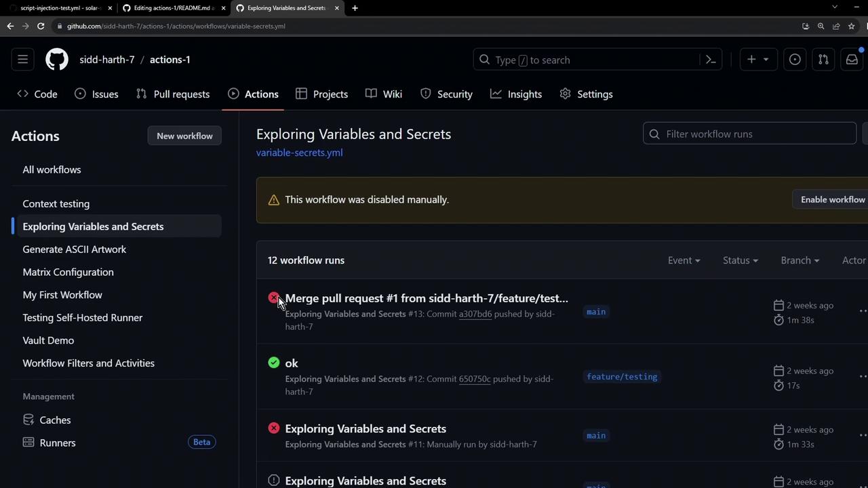Viewport: 868px width, 488px height.
Task: Open commit a307bd6 link
Action: click(475, 314)
